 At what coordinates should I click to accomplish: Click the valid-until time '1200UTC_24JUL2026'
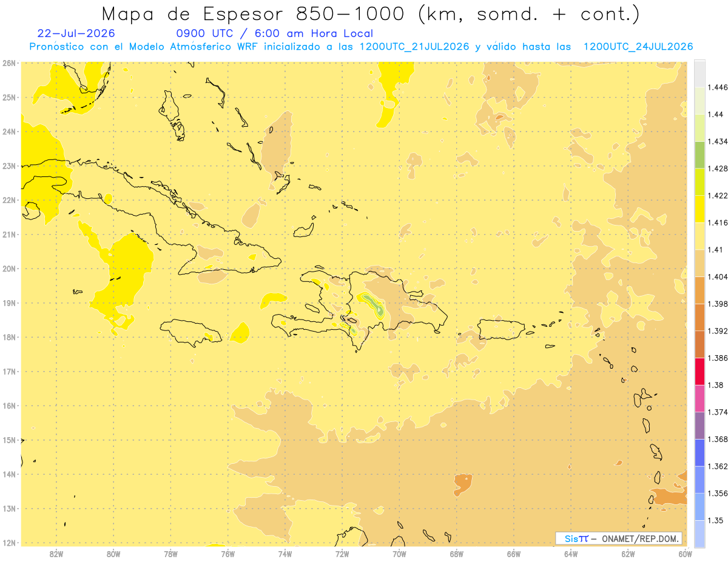click(x=638, y=47)
